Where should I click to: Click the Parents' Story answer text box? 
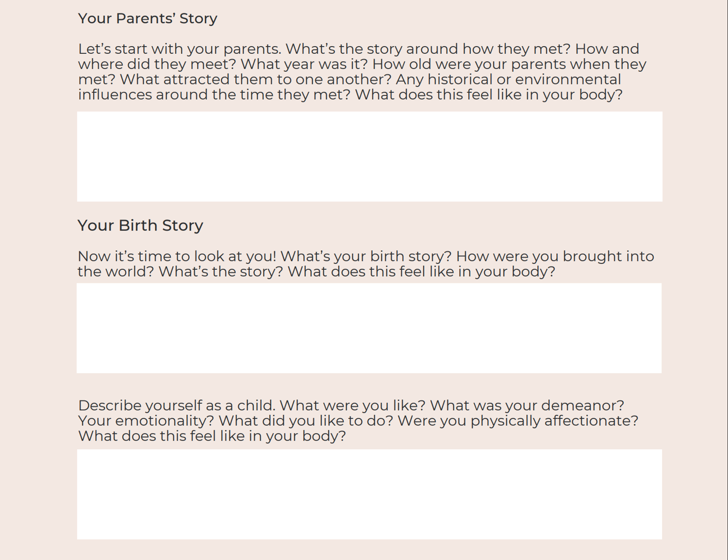tap(369, 156)
